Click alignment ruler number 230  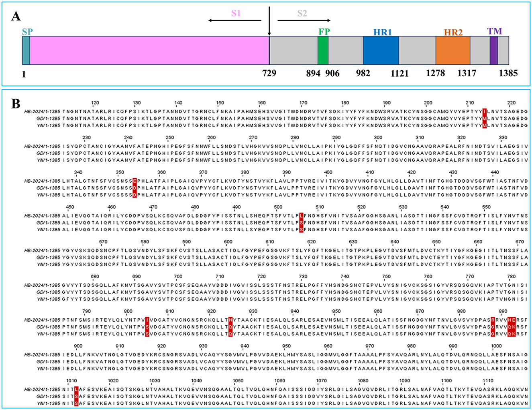(87, 137)
